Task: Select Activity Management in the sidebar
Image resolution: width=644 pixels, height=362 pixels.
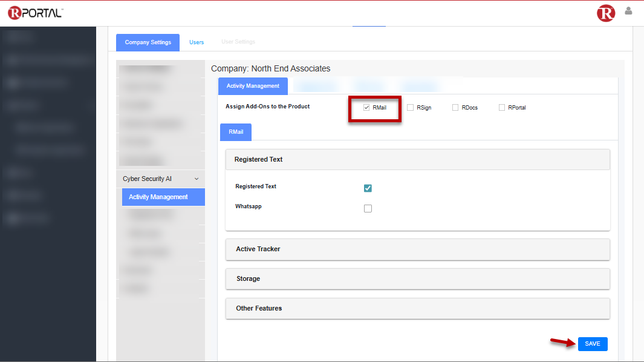Action: pos(158,197)
